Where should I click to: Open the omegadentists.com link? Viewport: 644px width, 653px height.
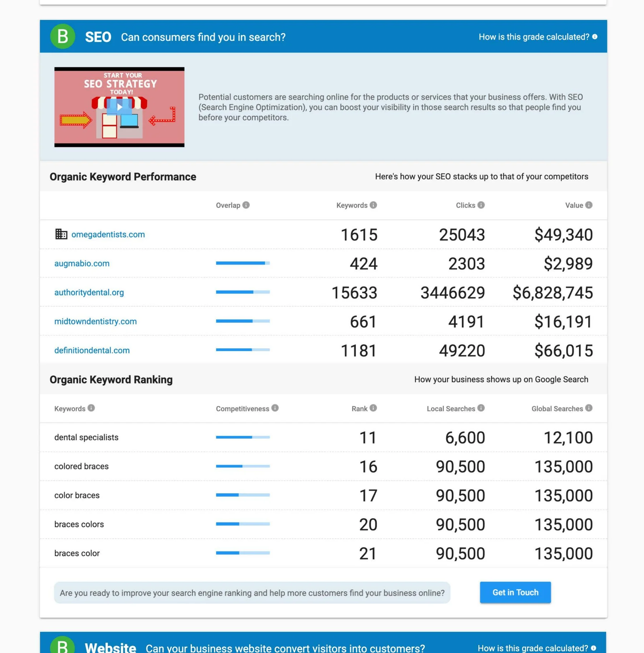point(108,234)
